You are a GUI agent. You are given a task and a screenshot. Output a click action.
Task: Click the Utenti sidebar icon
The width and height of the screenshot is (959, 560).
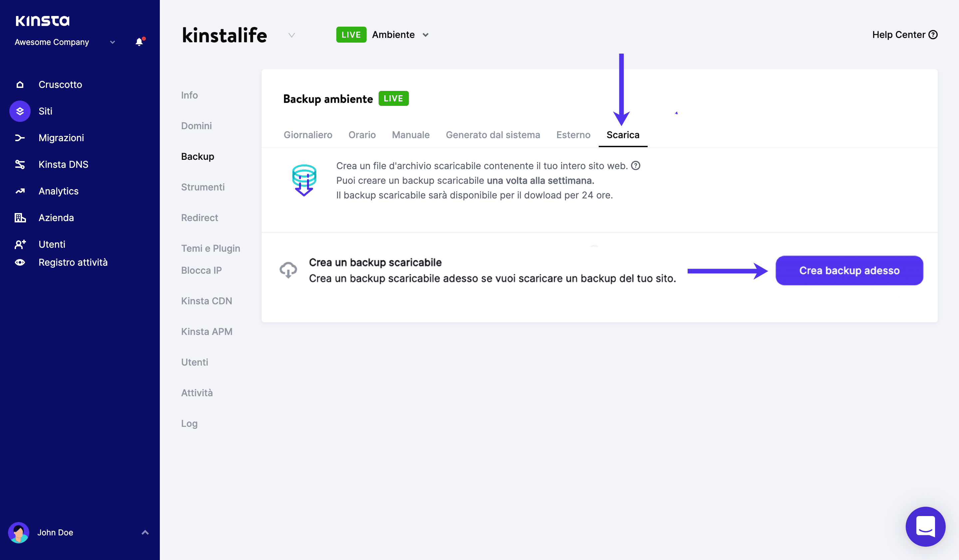20,244
